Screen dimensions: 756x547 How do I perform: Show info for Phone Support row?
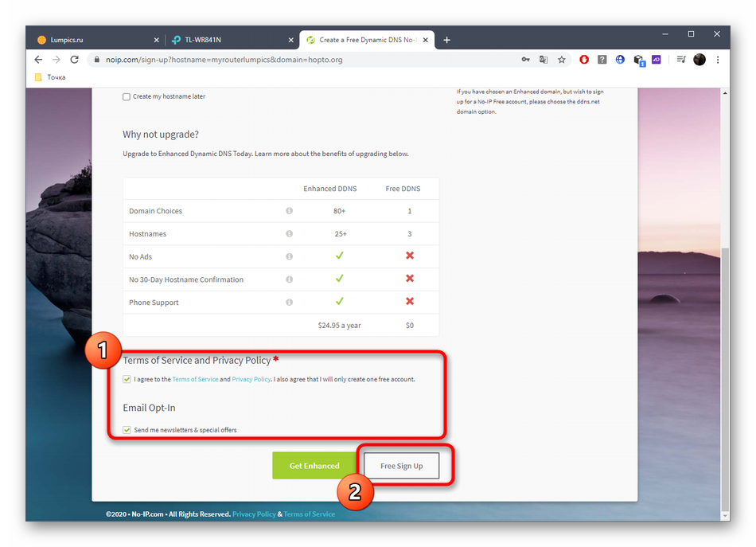point(290,302)
